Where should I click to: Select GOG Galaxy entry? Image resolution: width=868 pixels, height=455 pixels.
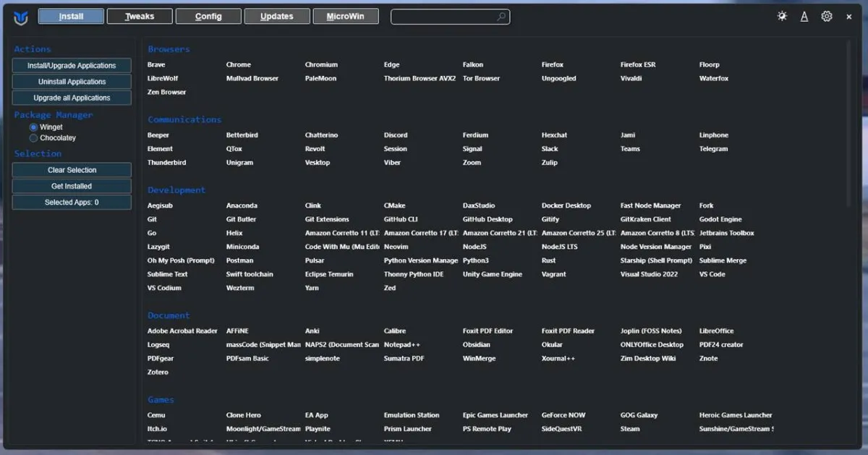click(639, 415)
